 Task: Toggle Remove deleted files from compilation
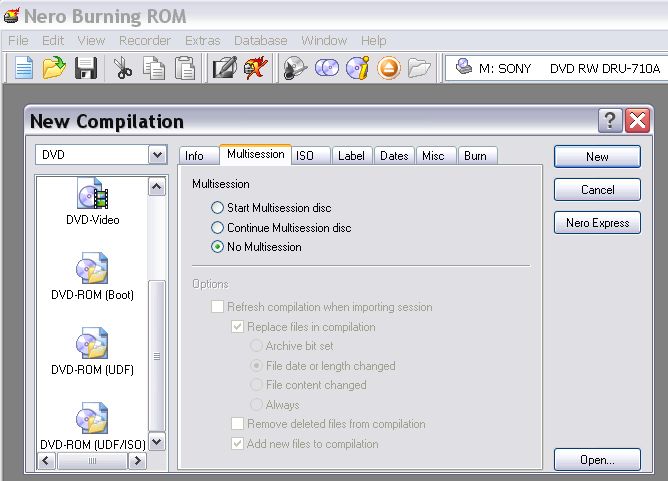[x=328, y=424]
